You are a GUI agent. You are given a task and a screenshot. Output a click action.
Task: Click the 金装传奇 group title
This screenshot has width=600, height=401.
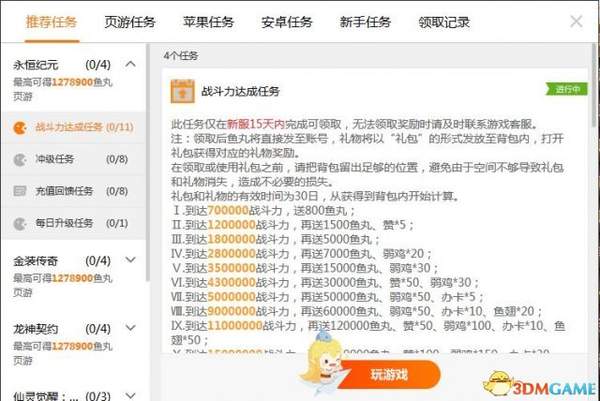(36, 261)
